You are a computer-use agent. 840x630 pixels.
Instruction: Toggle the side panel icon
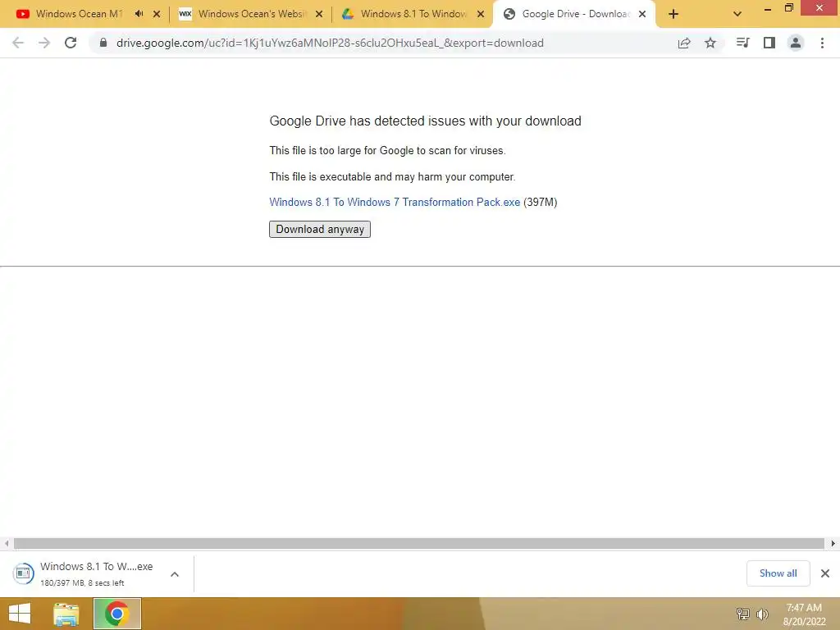pyautogui.click(x=769, y=43)
